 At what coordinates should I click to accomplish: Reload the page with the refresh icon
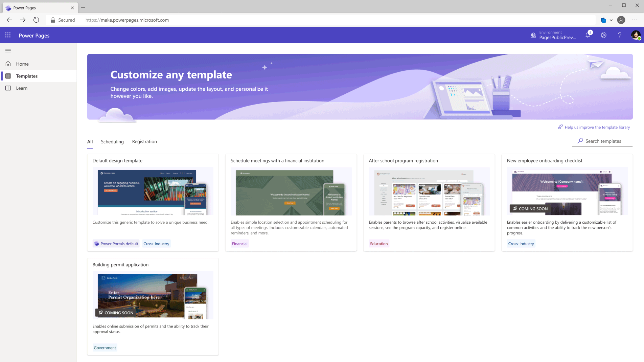[36, 20]
